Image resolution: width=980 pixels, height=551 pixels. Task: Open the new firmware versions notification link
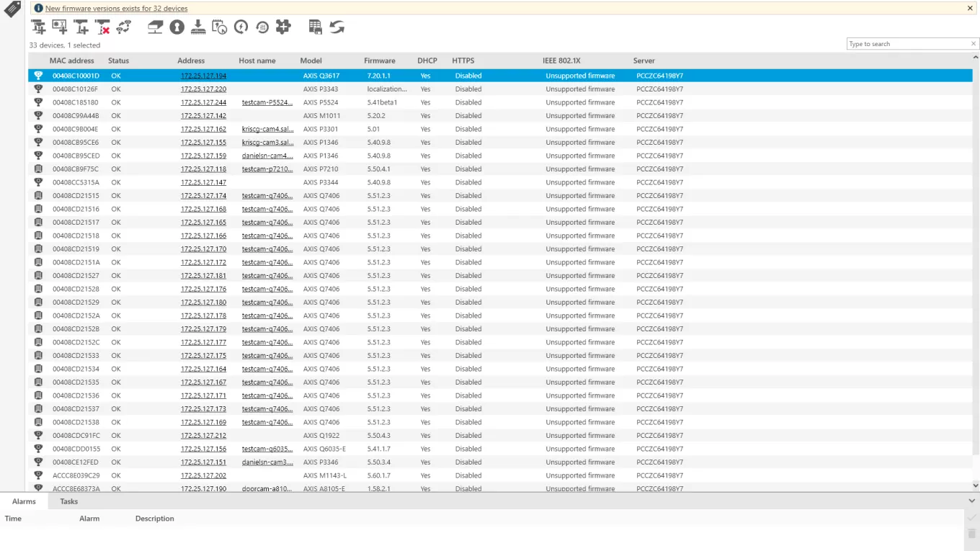[116, 9]
